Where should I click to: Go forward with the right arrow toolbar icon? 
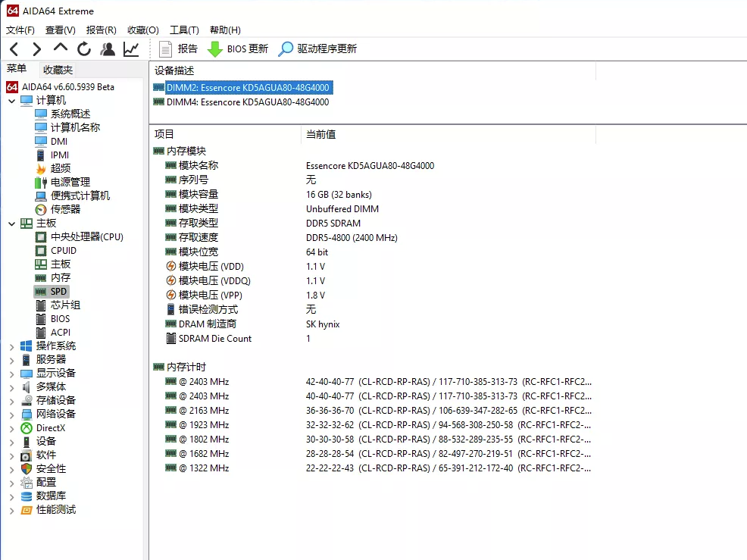point(36,48)
